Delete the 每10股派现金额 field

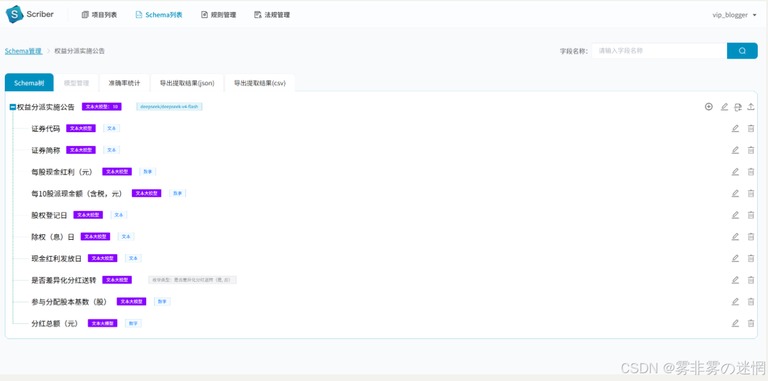(751, 193)
